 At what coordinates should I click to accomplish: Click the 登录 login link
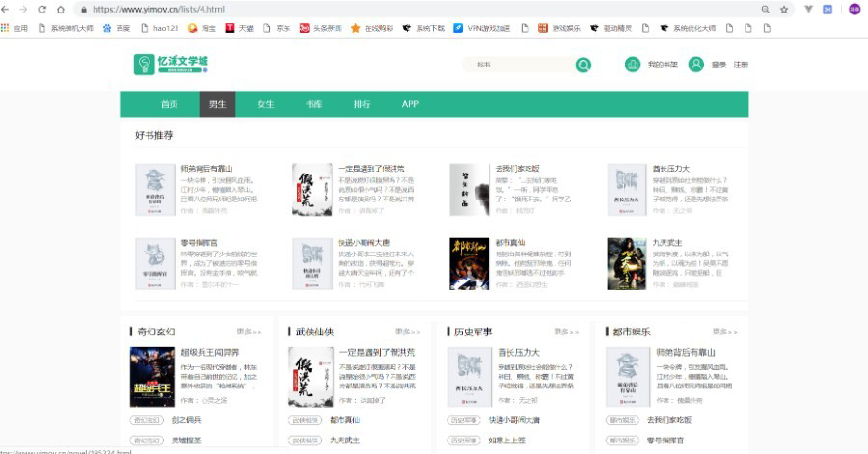coord(719,65)
